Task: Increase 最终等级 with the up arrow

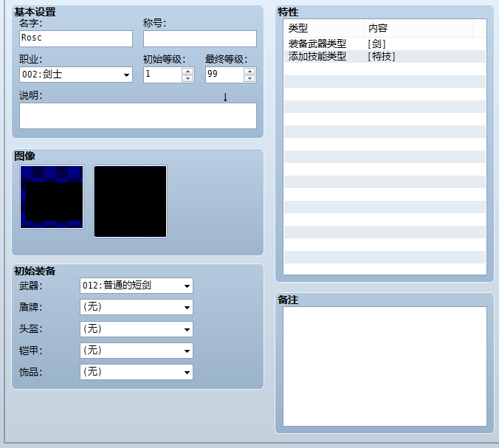Action: 250,72
